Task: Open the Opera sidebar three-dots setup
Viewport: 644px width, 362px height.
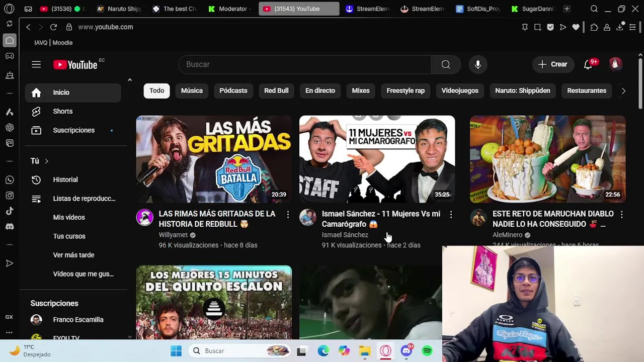Action: tap(10, 332)
